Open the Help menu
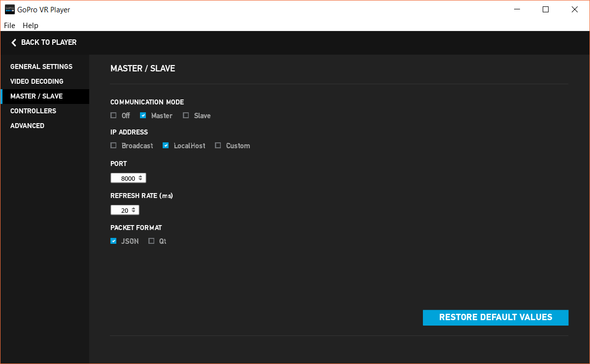Image resolution: width=590 pixels, height=364 pixels. click(x=30, y=26)
